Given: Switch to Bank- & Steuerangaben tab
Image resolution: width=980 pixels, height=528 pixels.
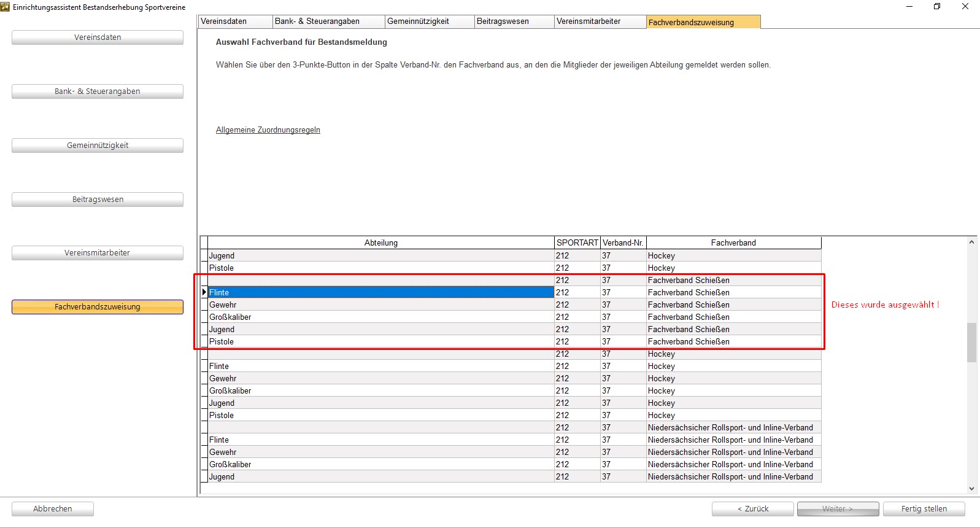Looking at the screenshot, I should (x=329, y=21).
